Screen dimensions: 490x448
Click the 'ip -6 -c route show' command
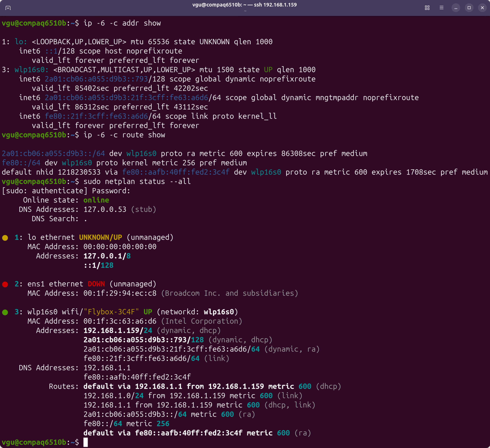coord(124,135)
